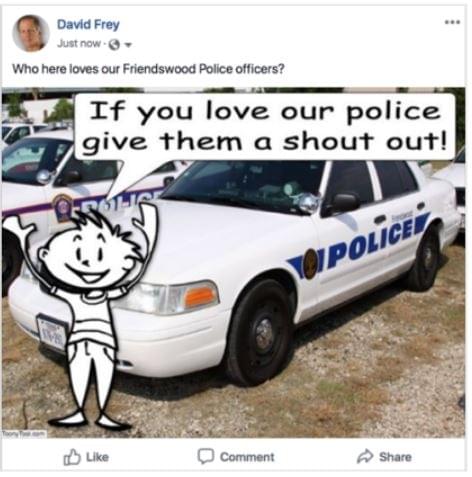The width and height of the screenshot is (472, 477).
Task: Open David Frey's profile picture
Action: coord(31,33)
